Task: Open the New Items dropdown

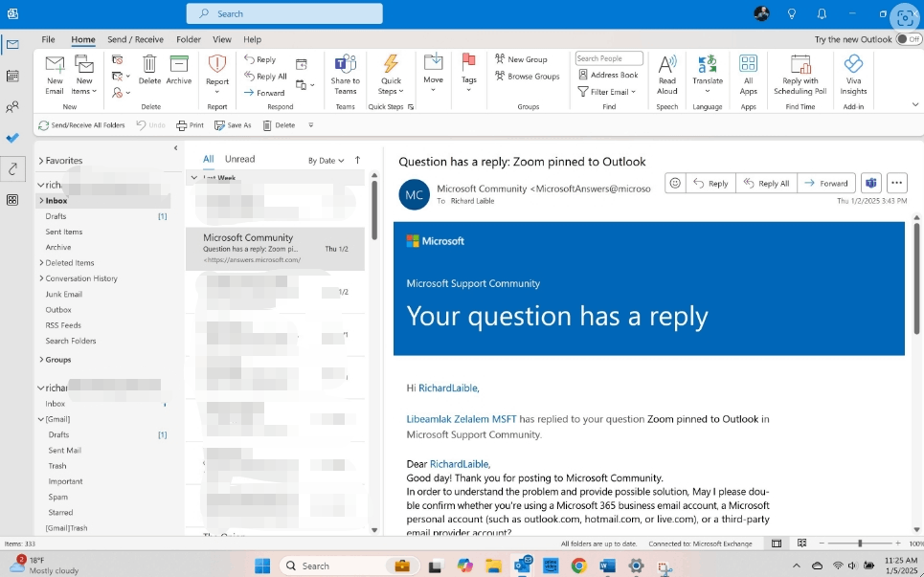Action: [x=83, y=75]
